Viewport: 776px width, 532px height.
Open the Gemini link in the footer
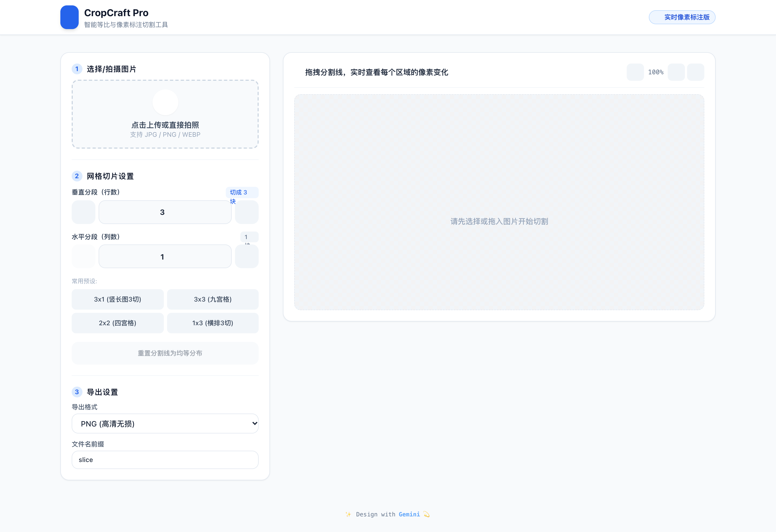(409, 514)
